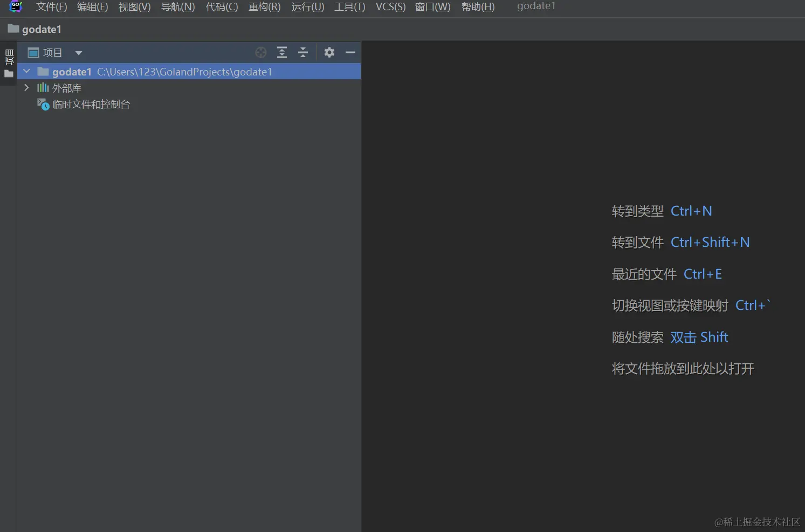Open the 文件(F) menu

click(x=51, y=7)
